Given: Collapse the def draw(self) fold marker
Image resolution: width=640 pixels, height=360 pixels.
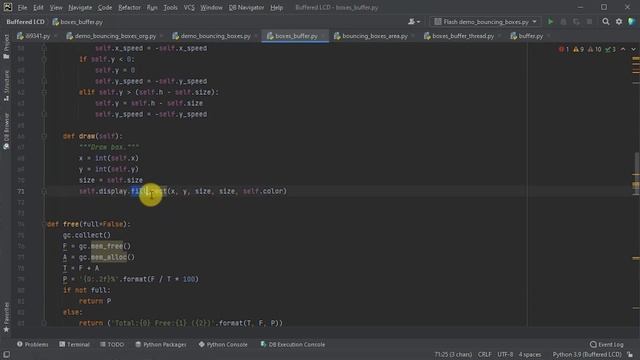Looking at the screenshot, I should 44,136.
